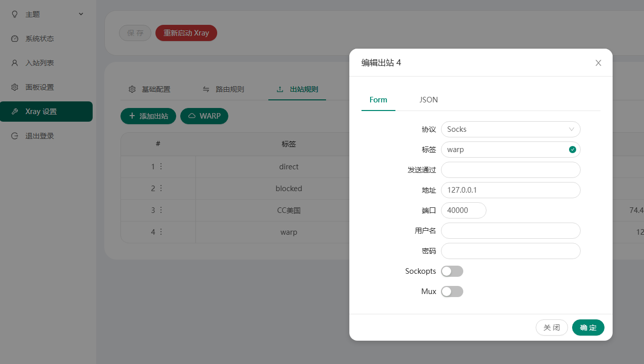Click the Xray 设置 wrench icon
Screen dimensions: 644x364
coord(15,112)
